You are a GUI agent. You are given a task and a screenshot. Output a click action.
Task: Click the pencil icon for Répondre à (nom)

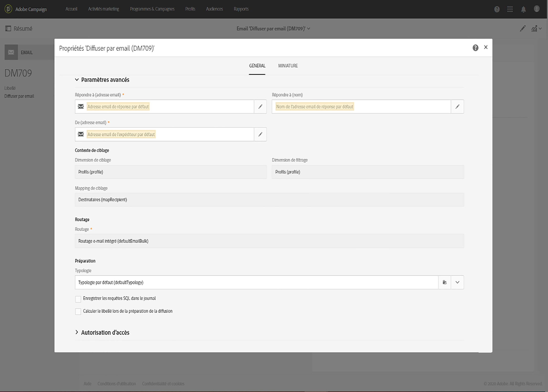[457, 106]
